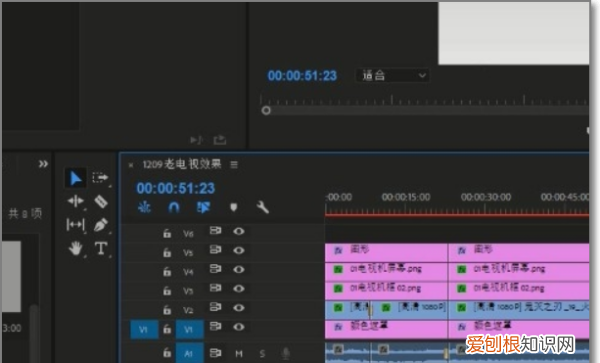Open timeline display settings wrench
The width and height of the screenshot is (600, 363).
[262, 207]
